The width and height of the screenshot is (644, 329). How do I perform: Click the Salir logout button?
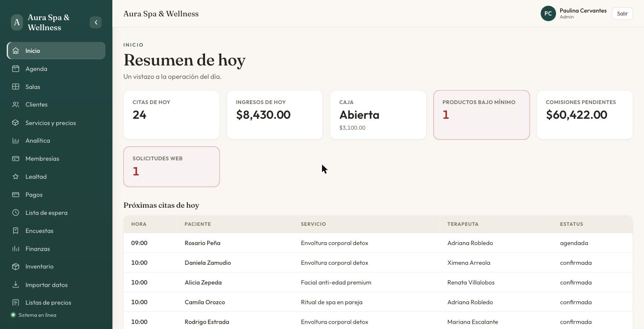tap(622, 13)
